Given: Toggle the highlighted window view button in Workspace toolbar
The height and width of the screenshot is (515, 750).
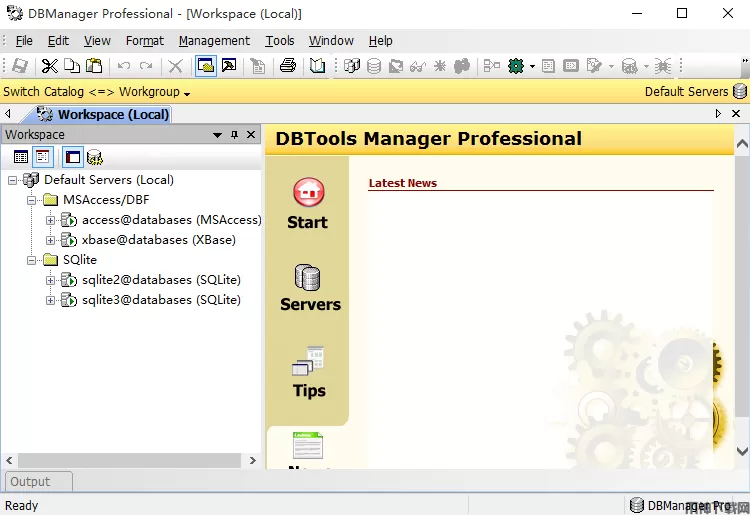Looking at the screenshot, I should tap(72, 157).
